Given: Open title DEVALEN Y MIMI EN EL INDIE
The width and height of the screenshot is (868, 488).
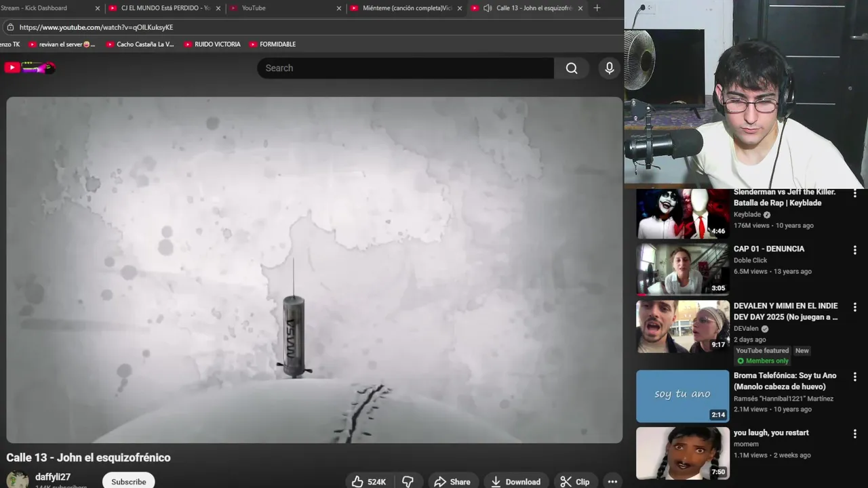Looking at the screenshot, I should (786, 311).
